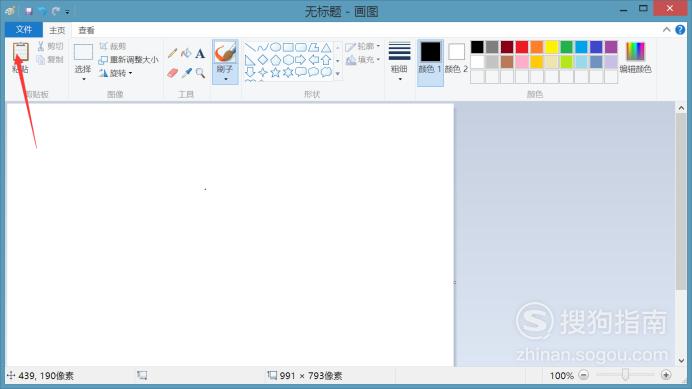This screenshot has height=389, width=692.
Task: Collapse the ribbon with the chevron
Action: point(666,30)
